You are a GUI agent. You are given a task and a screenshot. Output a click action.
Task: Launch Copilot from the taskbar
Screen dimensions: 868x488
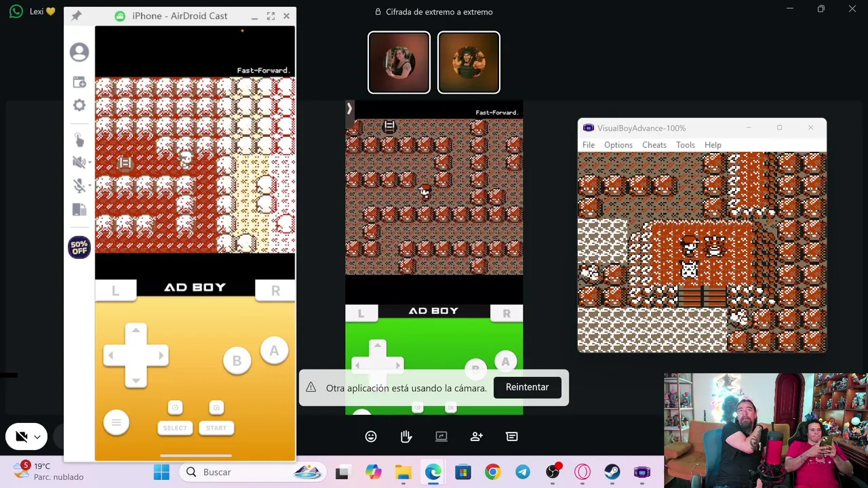point(374,472)
